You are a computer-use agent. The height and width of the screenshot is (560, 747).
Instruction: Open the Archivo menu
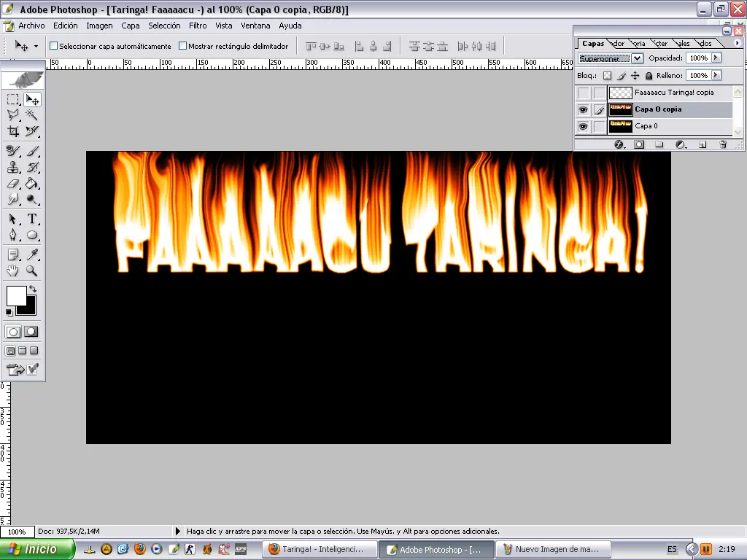31,26
